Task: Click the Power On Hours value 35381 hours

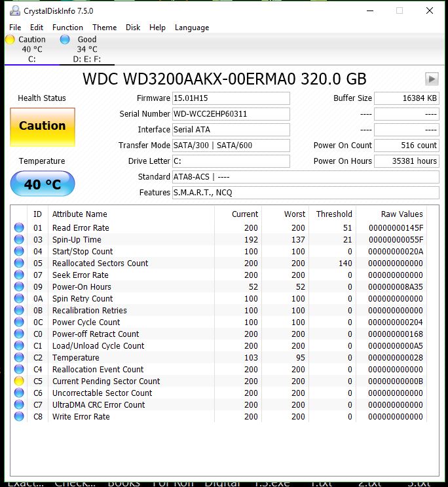Action: coord(406,161)
